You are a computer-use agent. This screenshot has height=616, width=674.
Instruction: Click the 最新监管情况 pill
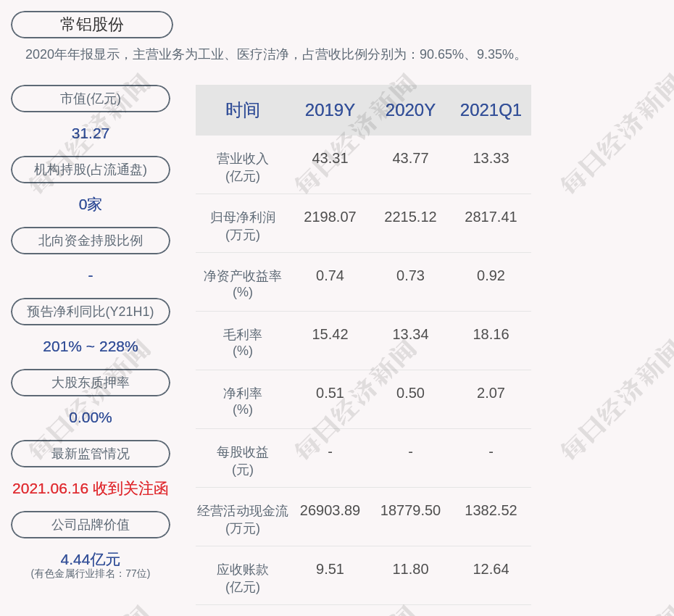pos(91,454)
